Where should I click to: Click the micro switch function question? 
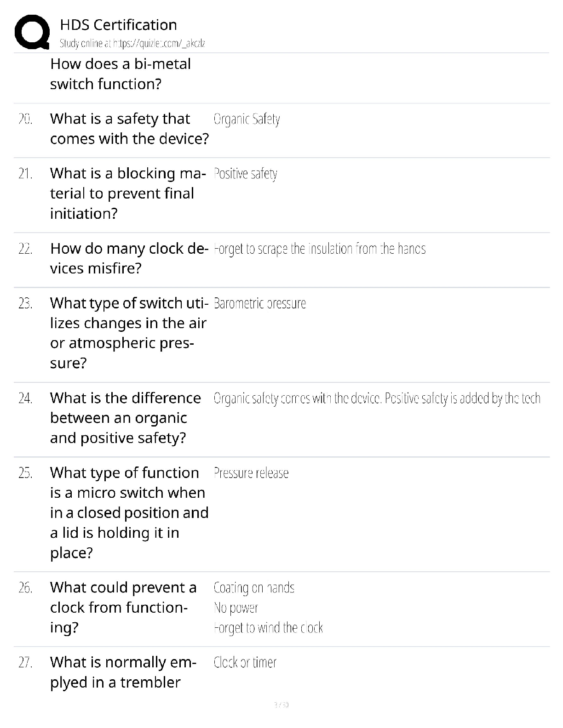tap(129, 512)
